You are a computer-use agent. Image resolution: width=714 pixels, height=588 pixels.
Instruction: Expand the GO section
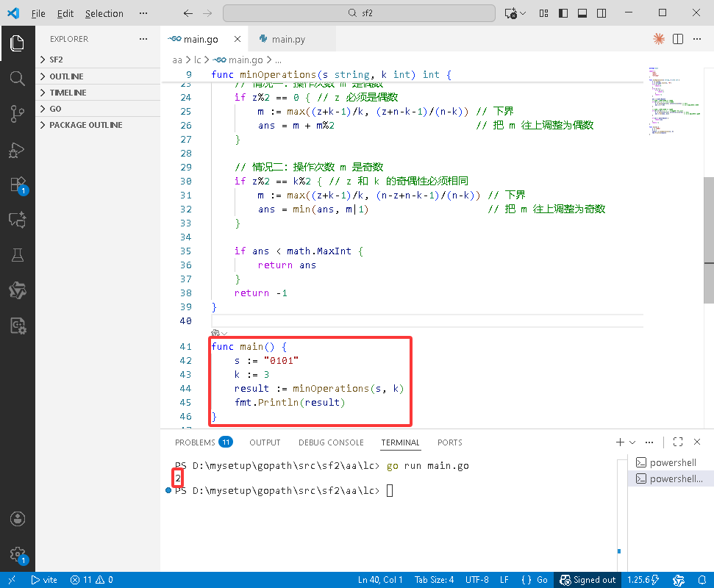point(98,109)
